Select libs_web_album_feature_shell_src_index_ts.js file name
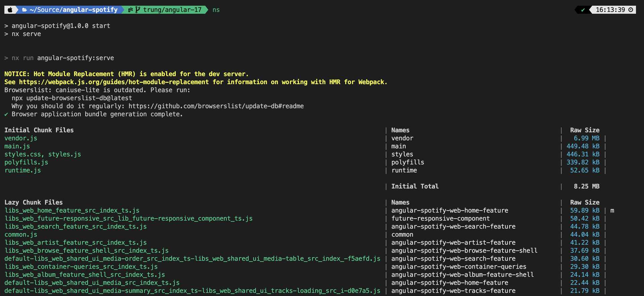The height and width of the screenshot is (296, 644). pos(85,275)
